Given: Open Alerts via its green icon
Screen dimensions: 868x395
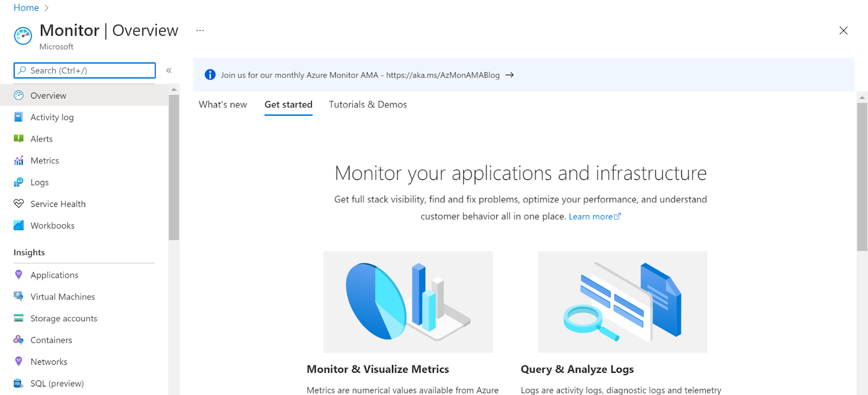Looking at the screenshot, I should (18, 139).
